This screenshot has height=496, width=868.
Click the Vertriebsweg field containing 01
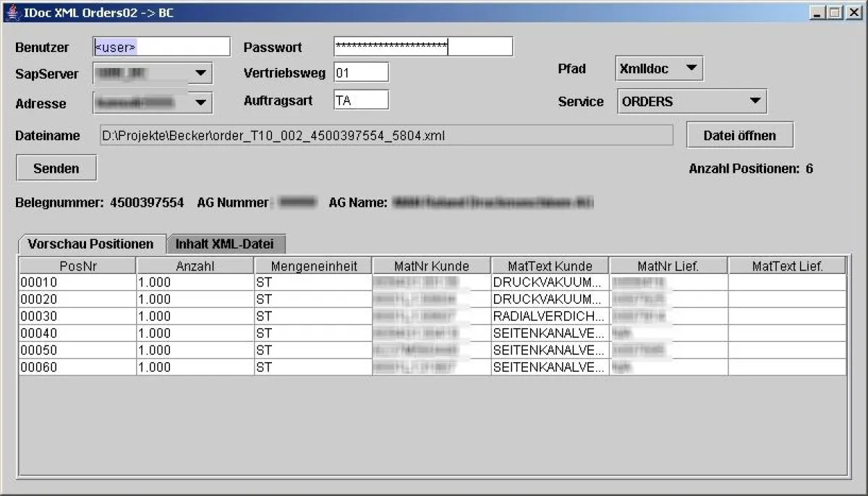click(x=360, y=72)
